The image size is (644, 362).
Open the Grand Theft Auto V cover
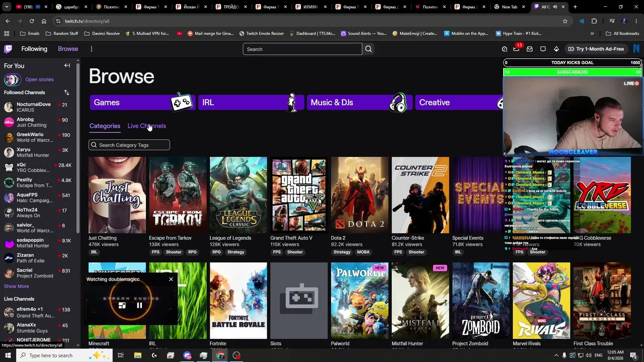299,195
